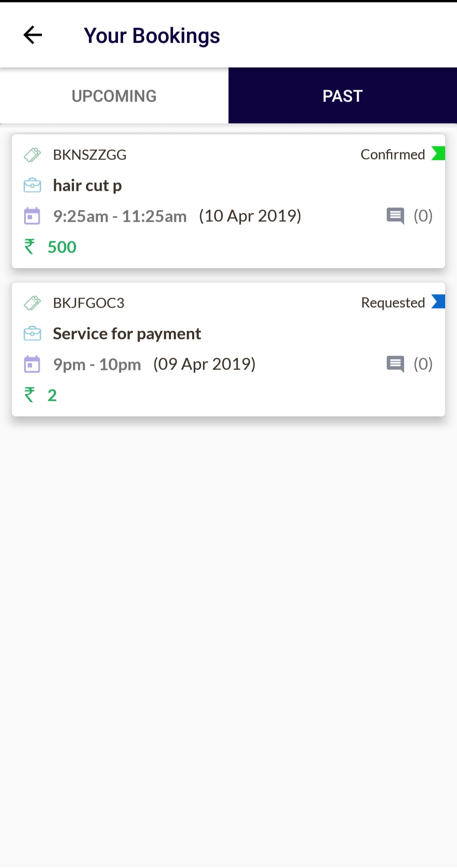Viewport: 457px width, 868px height.
Task: Tap booking ID BKJFGOC3
Action: click(x=89, y=303)
